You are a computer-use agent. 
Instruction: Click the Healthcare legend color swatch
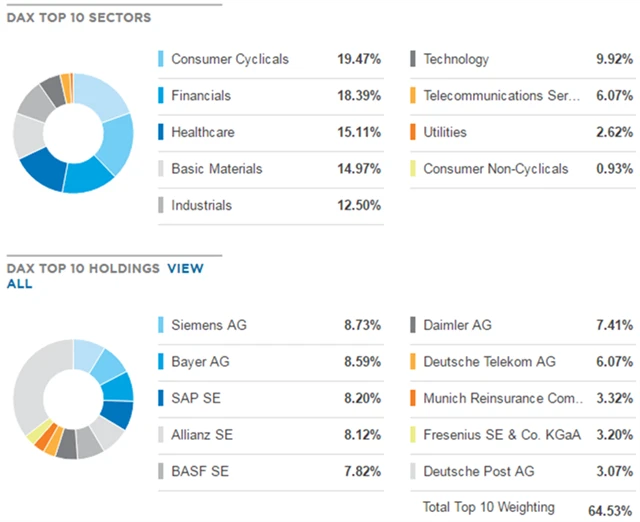[x=161, y=132]
